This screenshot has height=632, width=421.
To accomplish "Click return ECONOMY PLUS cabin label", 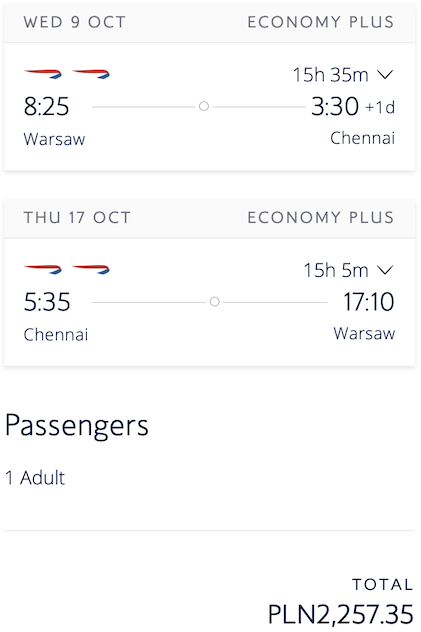I will (x=321, y=218).
